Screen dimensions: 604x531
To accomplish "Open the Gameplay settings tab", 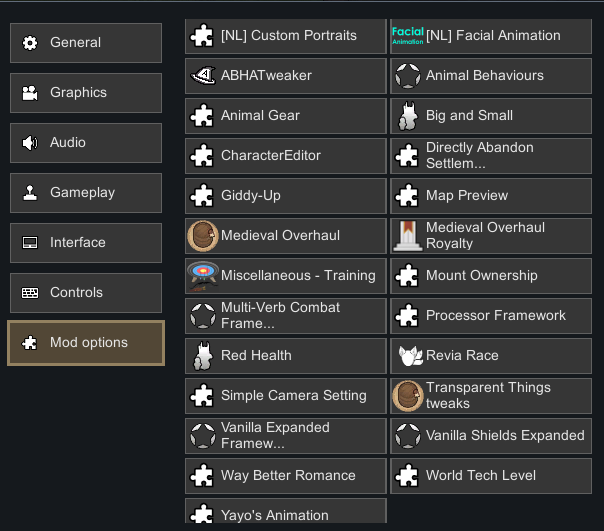I will (x=86, y=193).
